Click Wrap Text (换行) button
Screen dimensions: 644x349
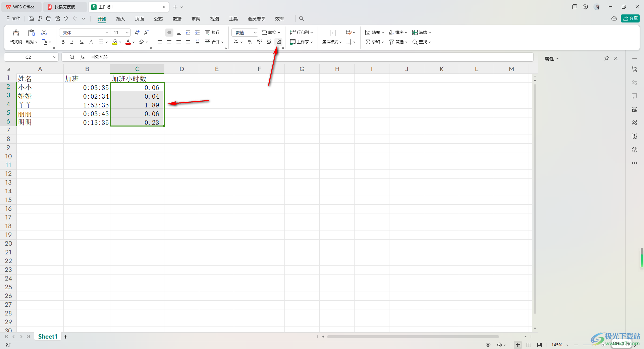tap(212, 33)
